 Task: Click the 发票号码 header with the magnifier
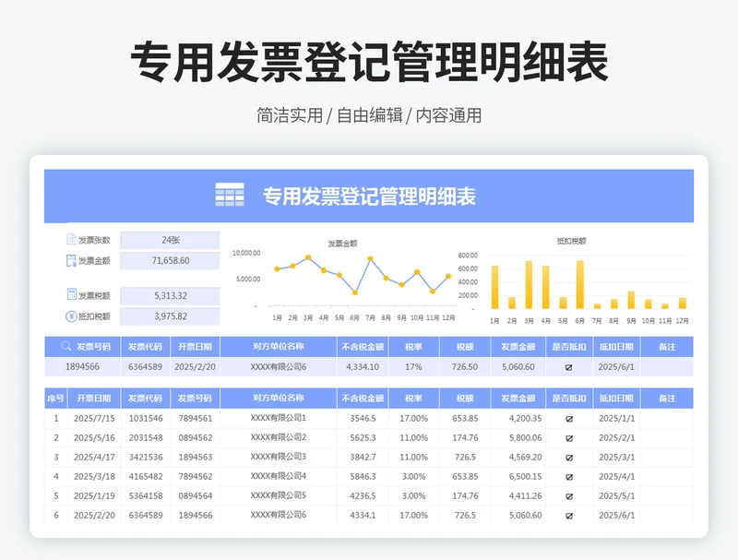click(82, 347)
